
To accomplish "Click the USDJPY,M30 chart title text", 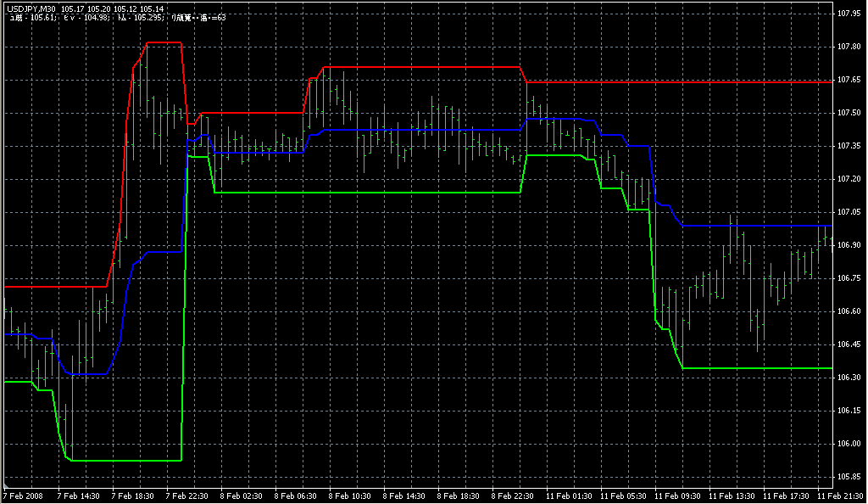I will point(31,8).
